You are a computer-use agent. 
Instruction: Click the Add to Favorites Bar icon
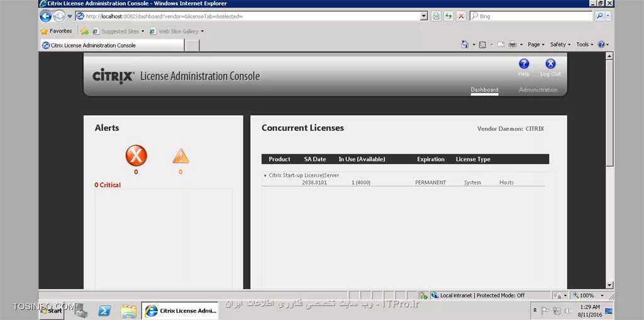click(x=85, y=31)
